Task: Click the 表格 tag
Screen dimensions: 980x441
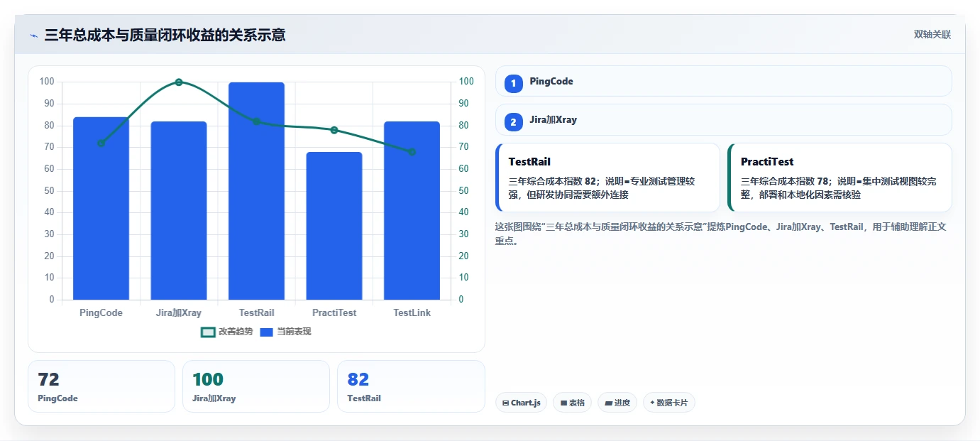Action: [572, 403]
